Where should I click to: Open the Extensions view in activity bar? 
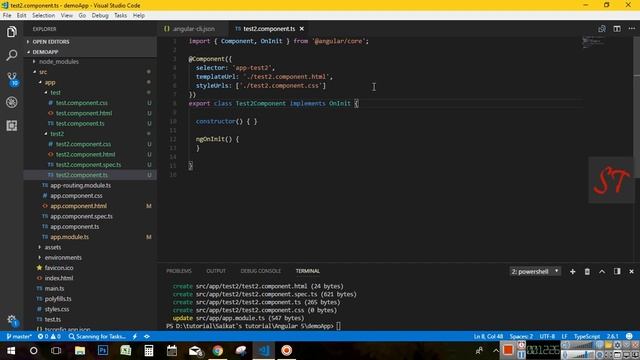click(12, 125)
